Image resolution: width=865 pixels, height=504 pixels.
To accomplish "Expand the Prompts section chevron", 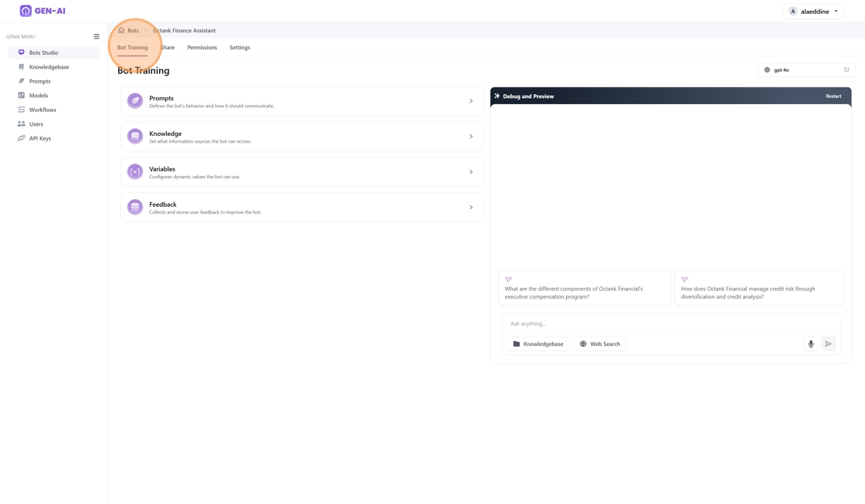I will point(471,101).
